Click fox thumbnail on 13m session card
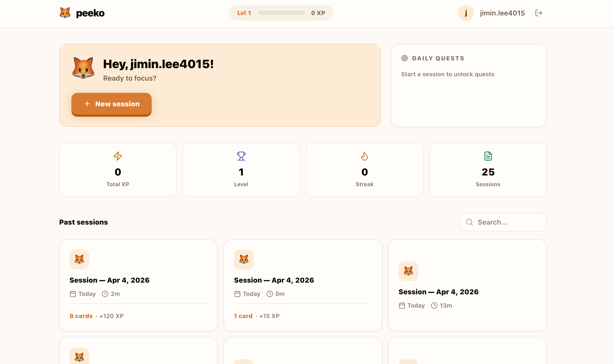The height and width of the screenshot is (364, 613). [408, 271]
